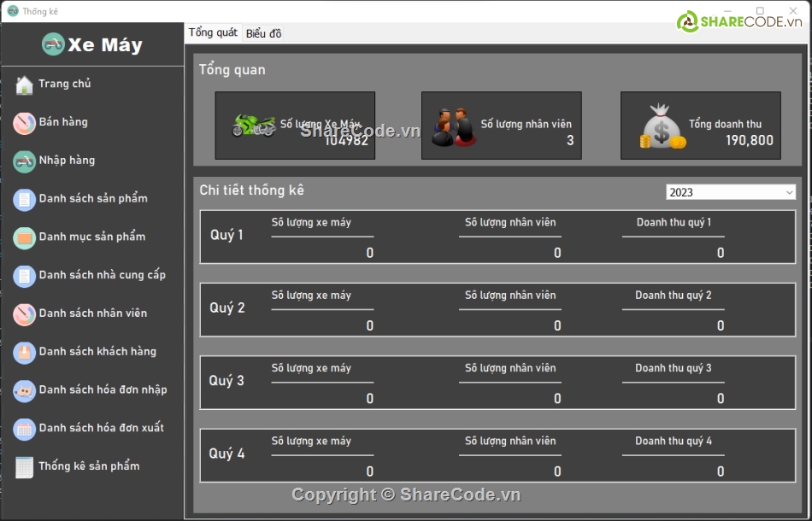The width and height of the screenshot is (812, 521).
Task: Click the Danh mục sản phẩm icon
Action: click(24, 237)
